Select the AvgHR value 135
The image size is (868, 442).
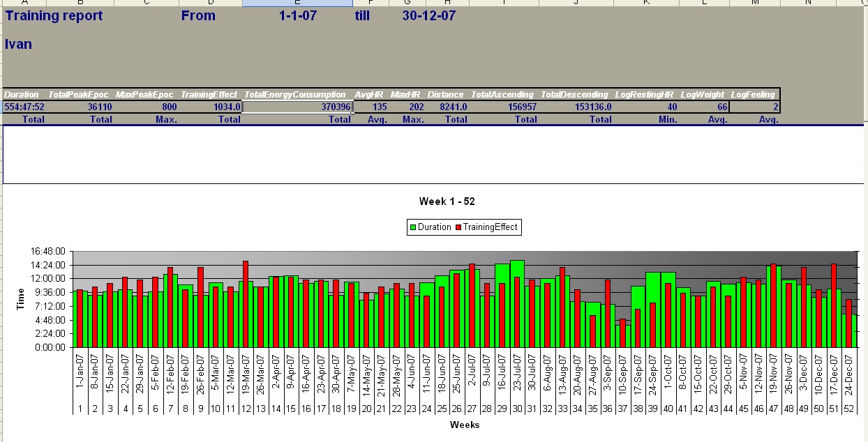(380, 107)
